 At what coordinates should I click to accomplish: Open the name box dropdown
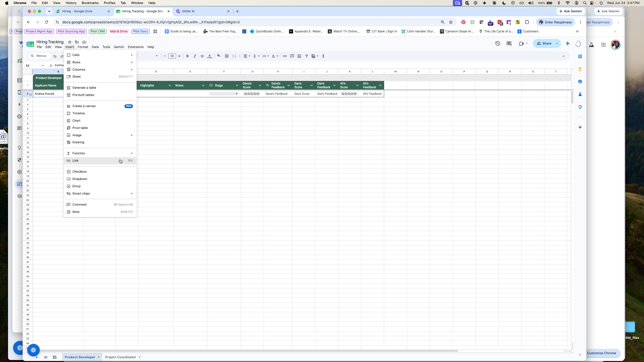point(43,66)
